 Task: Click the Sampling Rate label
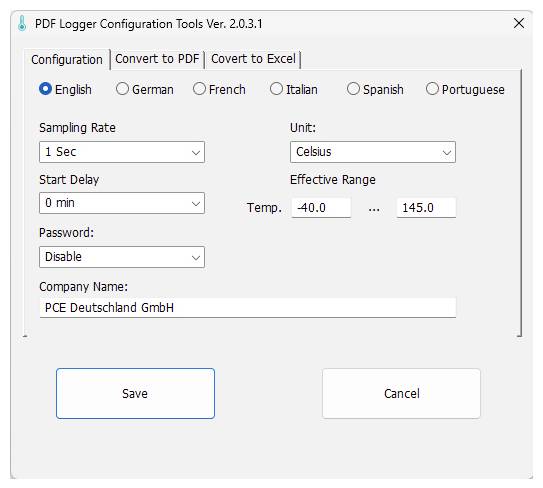pos(77,128)
